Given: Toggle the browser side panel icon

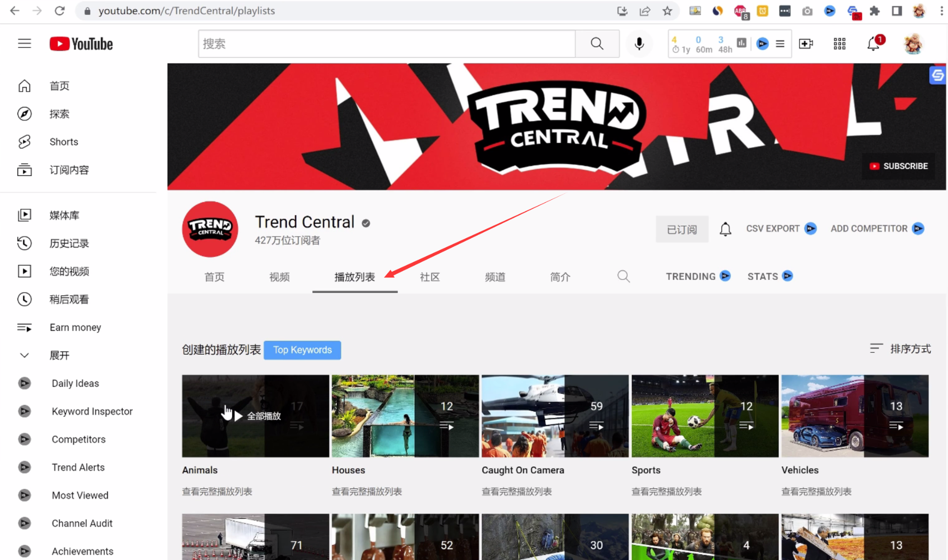Looking at the screenshot, I should 896,11.
